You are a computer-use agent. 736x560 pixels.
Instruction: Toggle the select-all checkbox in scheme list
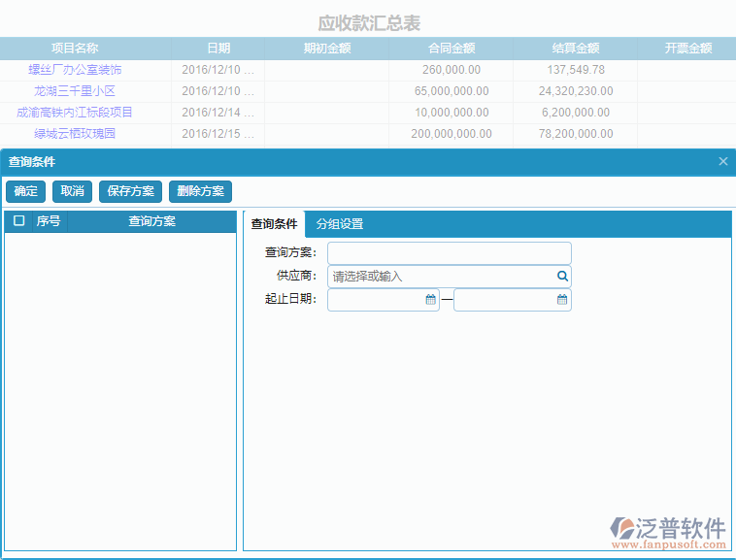tap(18, 221)
